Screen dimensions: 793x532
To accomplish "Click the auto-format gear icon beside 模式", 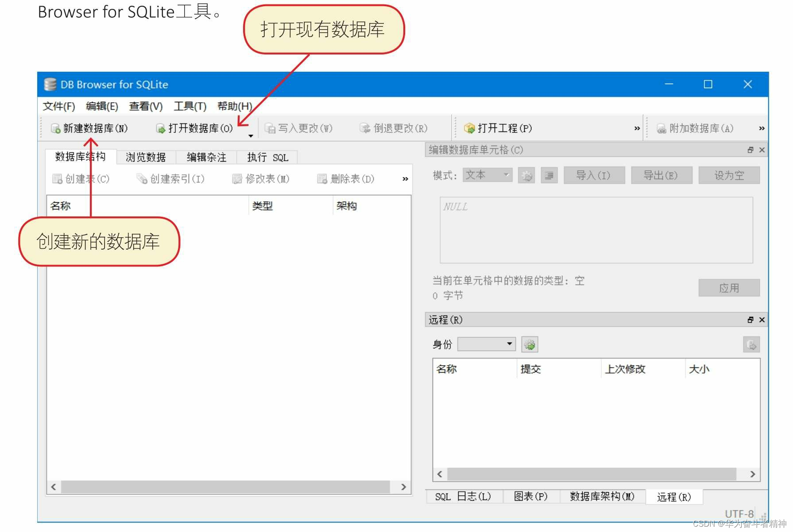I will [526, 176].
